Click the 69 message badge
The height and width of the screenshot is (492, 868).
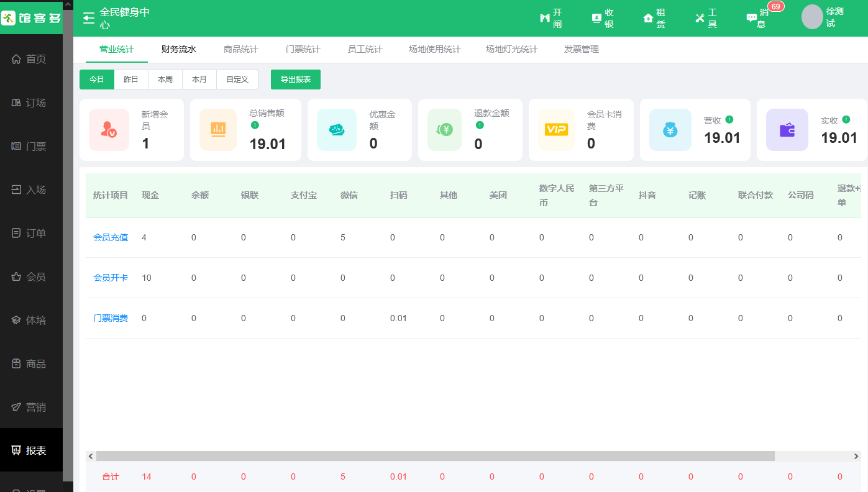pos(775,6)
